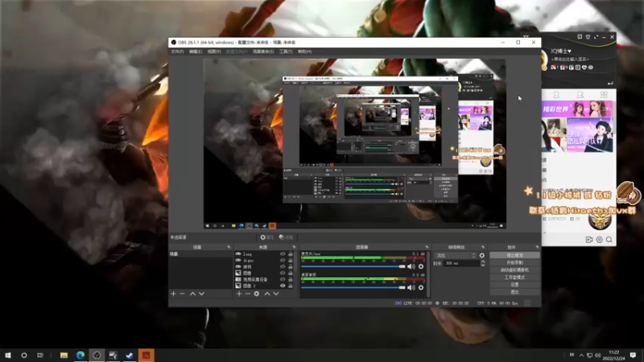The width and height of the screenshot is (644, 362).
Task: Lock the Long source
Action: click(291, 254)
